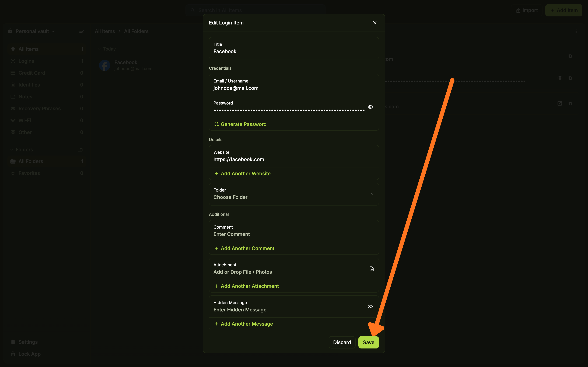Screen dimensions: 588x367
Task: Click the new folder icon beside Folders
Action: [80, 150]
